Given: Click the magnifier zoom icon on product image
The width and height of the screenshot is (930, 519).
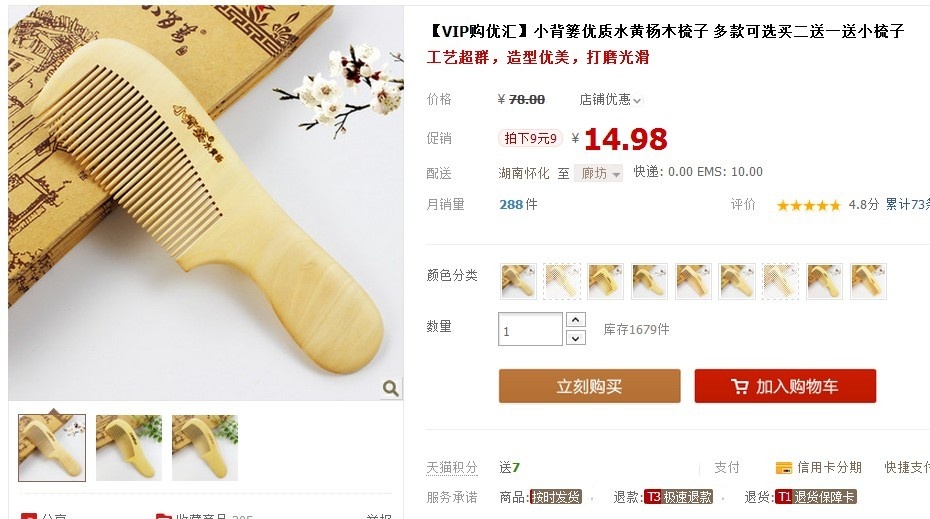Looking at the screenshot, I should point(390,388).
